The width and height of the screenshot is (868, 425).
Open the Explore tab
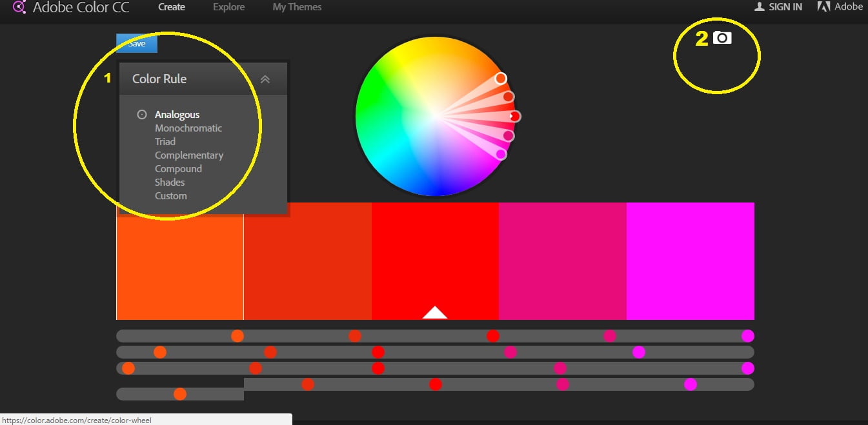[228, 7]
